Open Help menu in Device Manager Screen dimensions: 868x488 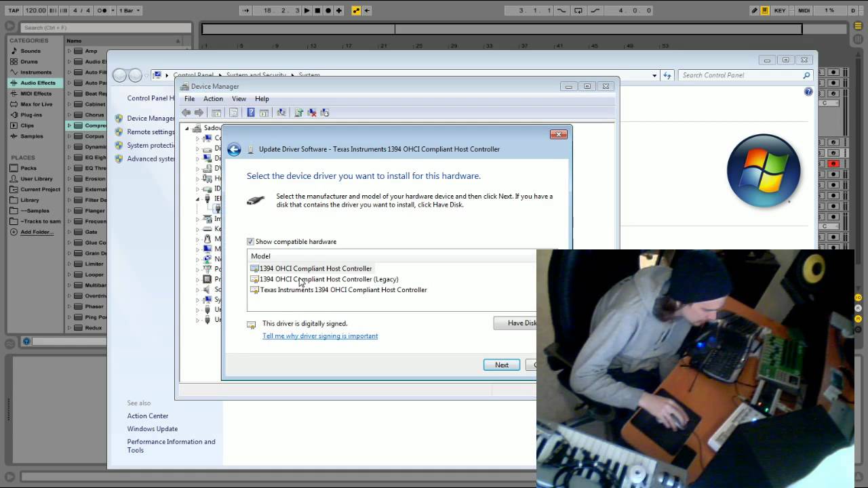(x=262, y=99)
